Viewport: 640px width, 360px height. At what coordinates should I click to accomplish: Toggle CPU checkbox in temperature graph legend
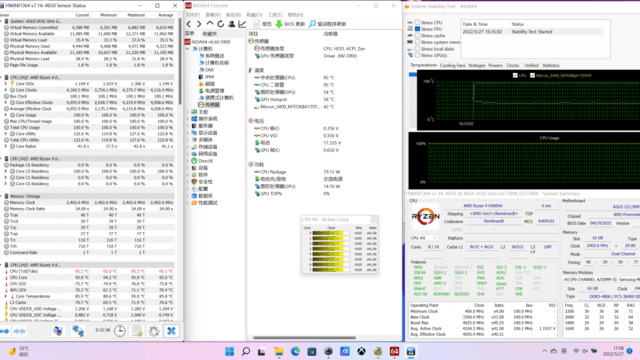point(515,76)
